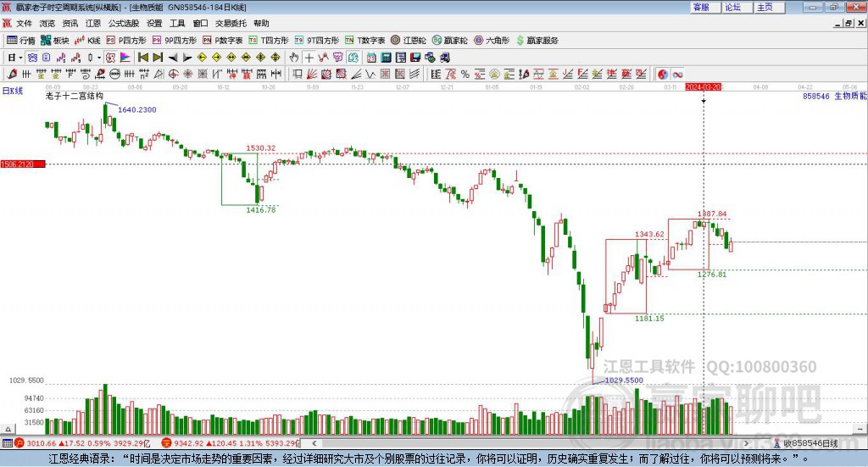868x467 pixels.
Task: Click the 858546 生物质能 stock name
Action: coord(835,97)
